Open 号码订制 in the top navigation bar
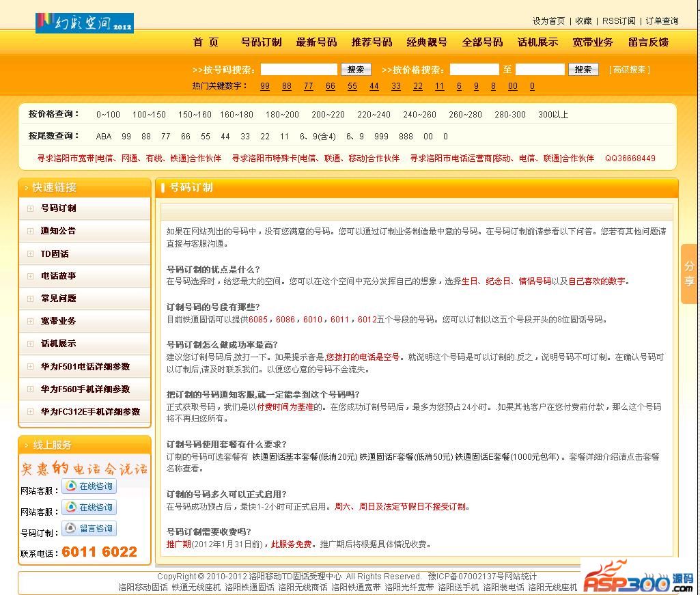Image resolution: width=700 pixels, height=595 pixels. click(261, 42)
